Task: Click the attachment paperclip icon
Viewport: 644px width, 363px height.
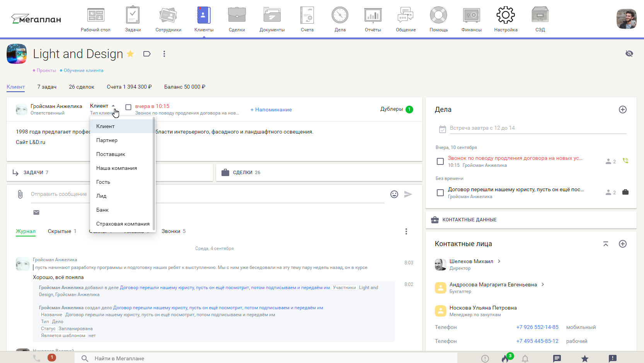Action: point(20,194)
